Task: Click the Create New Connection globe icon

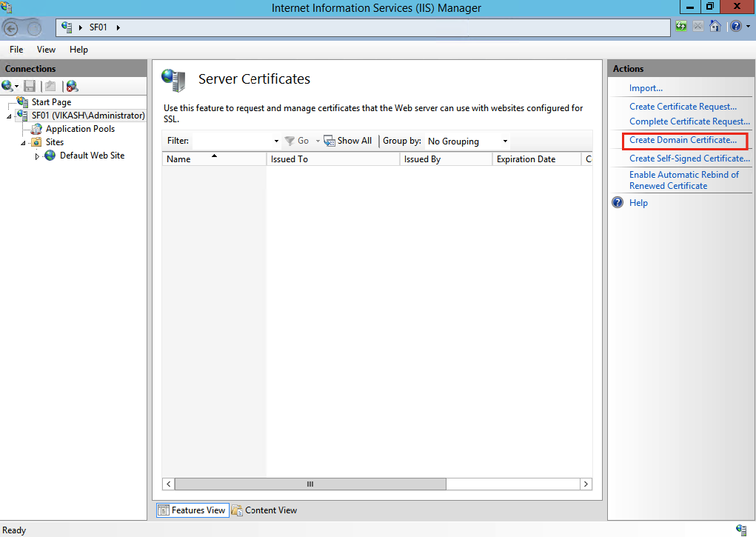Action: [x=7, y=86]
